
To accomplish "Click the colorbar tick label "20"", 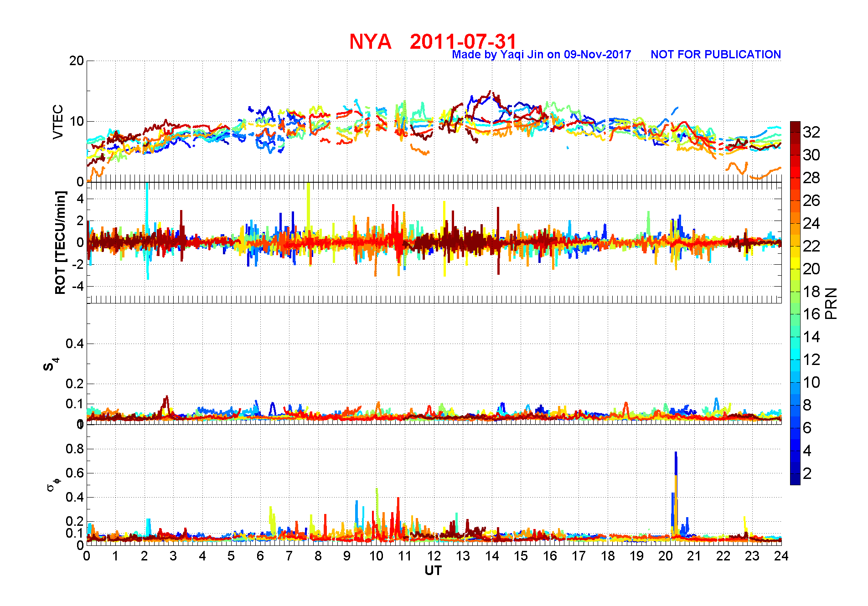I will pyautogui.click(x=811, y=269).
